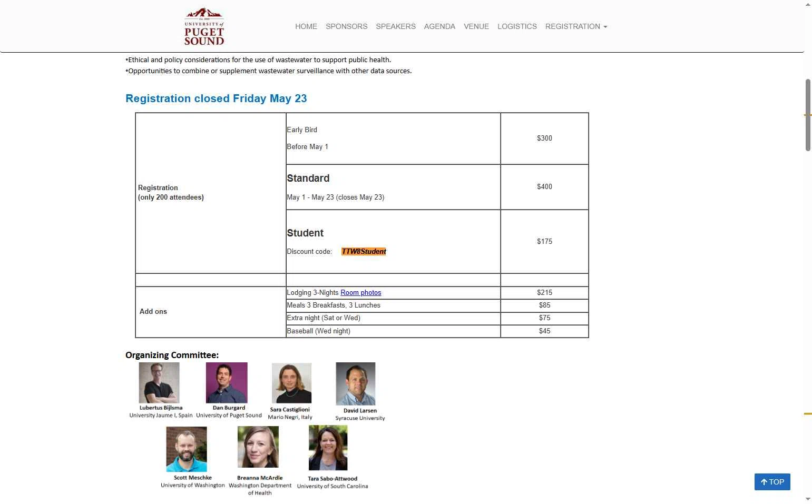Click Extra night (Sat or Wed) row
The height and width of the screenshot is (504, 812).
(324, 318)
